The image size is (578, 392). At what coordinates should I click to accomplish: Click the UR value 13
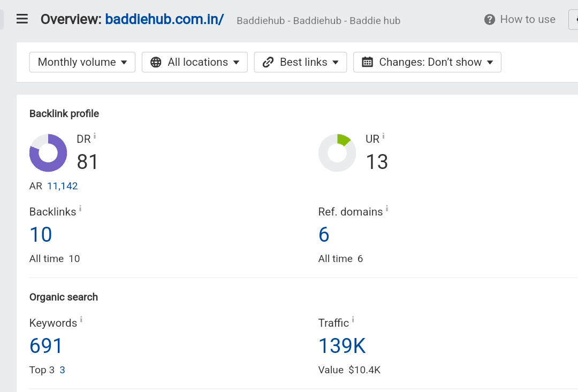377,162
